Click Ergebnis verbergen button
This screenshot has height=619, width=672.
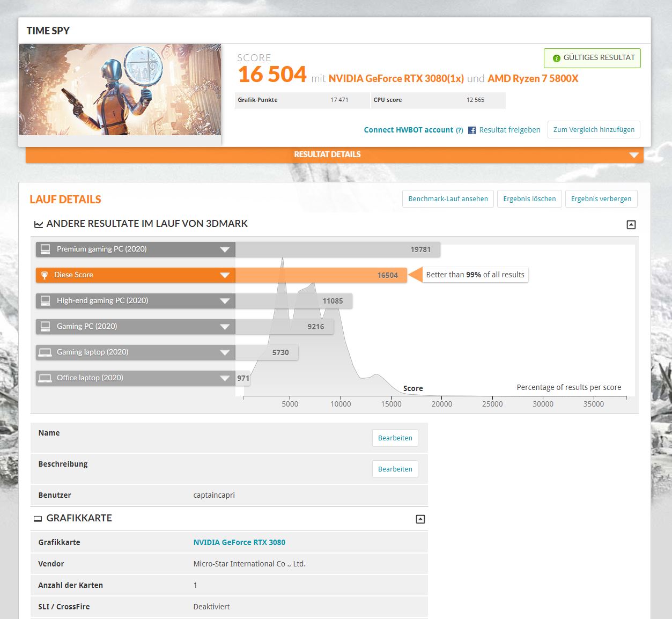point(601,198)
